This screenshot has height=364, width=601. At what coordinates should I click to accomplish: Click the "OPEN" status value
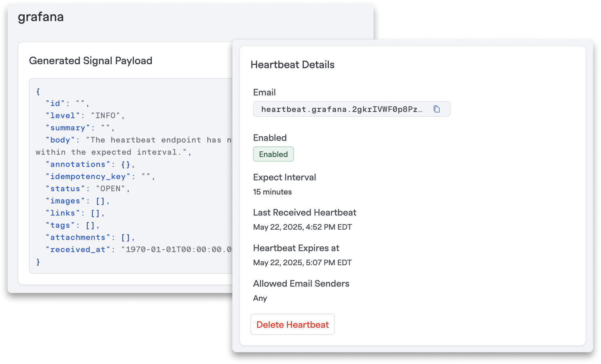[110, 189]
